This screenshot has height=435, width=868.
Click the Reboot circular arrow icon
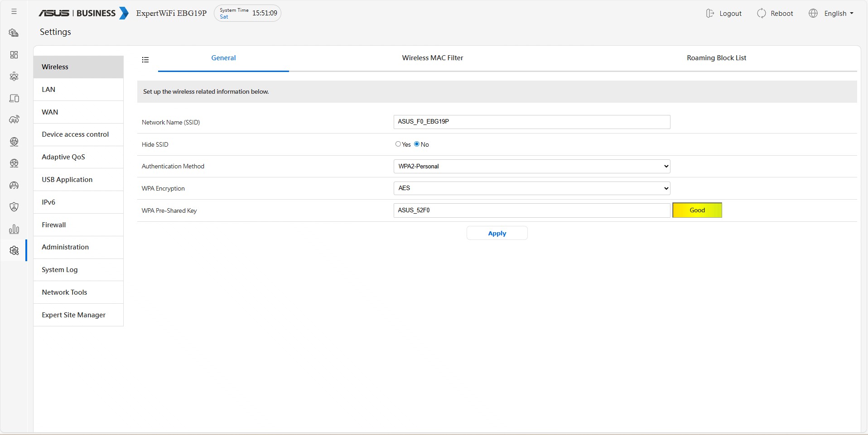(x=762, y=14)
